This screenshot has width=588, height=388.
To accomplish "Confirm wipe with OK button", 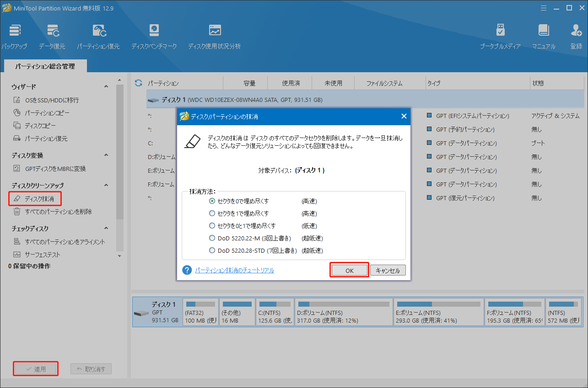I will pos(350,270).
